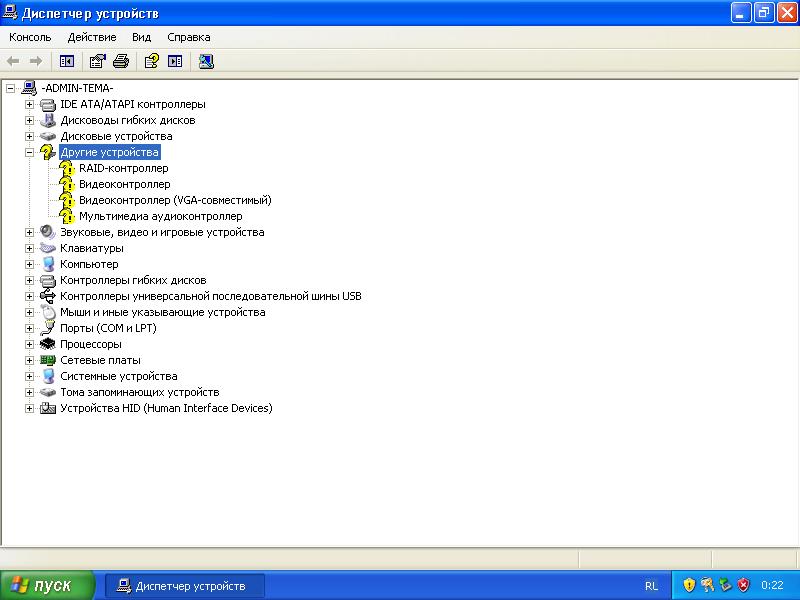Click the red shield tray icon

pos(744,585)
